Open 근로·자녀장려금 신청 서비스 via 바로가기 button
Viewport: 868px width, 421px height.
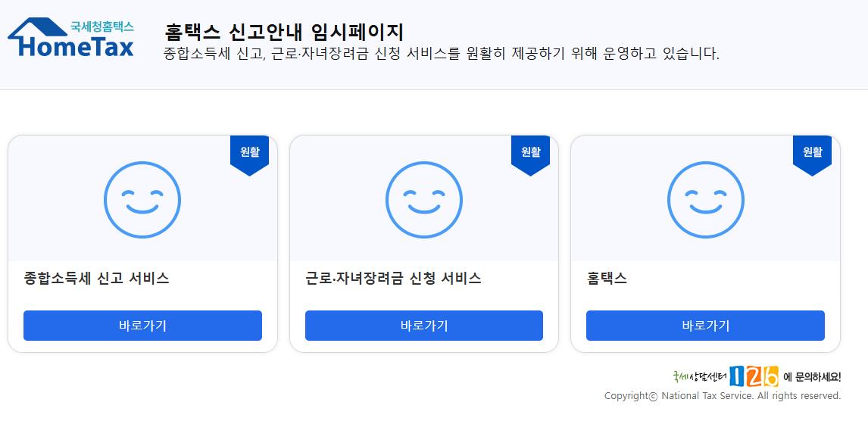424,326
